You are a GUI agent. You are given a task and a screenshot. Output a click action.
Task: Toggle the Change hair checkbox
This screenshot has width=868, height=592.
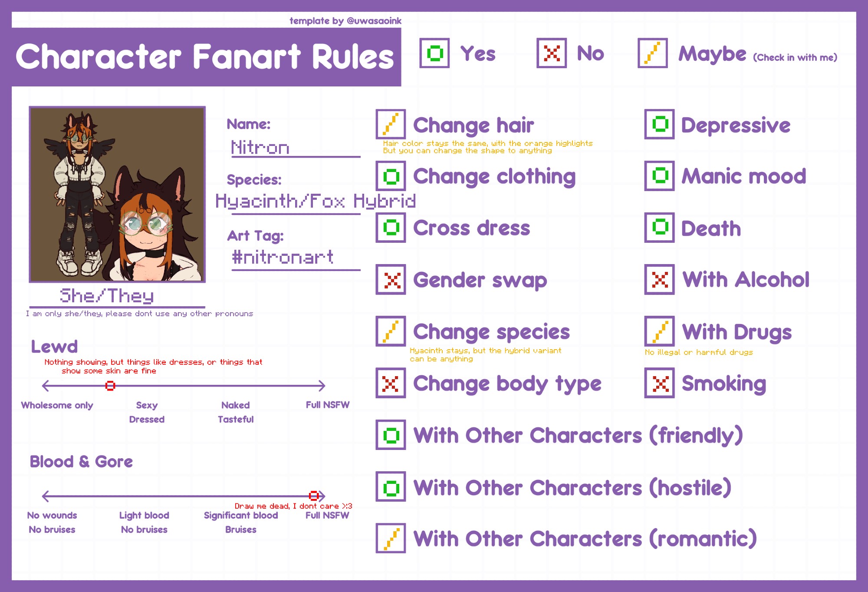(x=391, y=124)
